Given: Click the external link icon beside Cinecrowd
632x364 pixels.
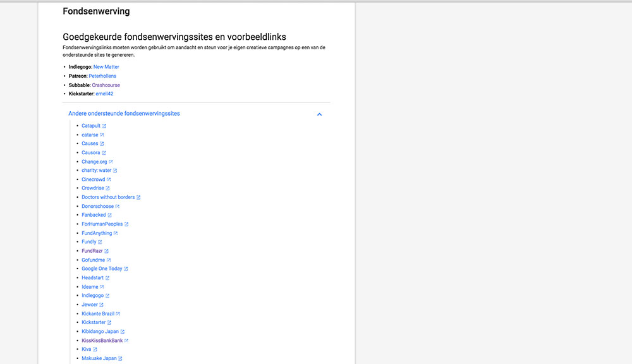Looking at the screenshot, I should coord(109,179).
